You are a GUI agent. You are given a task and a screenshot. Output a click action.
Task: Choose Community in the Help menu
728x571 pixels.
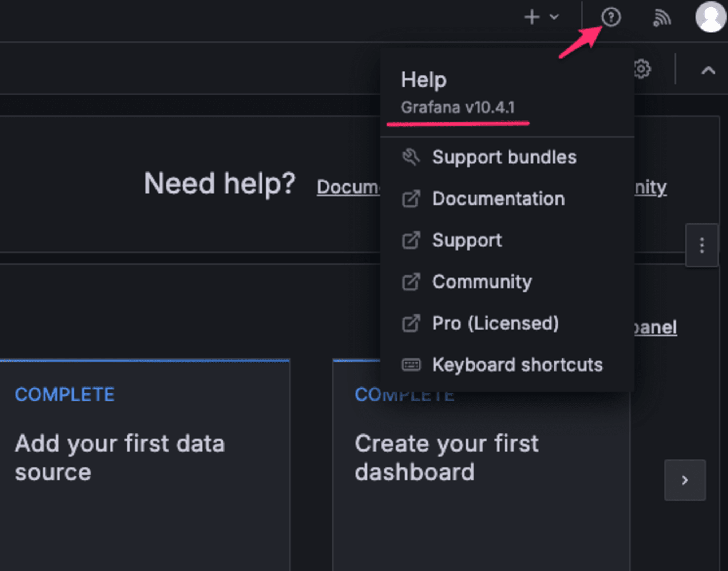(x=507, y=282)
